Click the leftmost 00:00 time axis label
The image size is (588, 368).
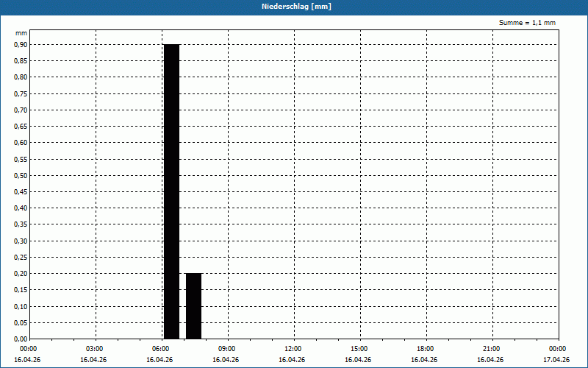click(x=28, y=349)
